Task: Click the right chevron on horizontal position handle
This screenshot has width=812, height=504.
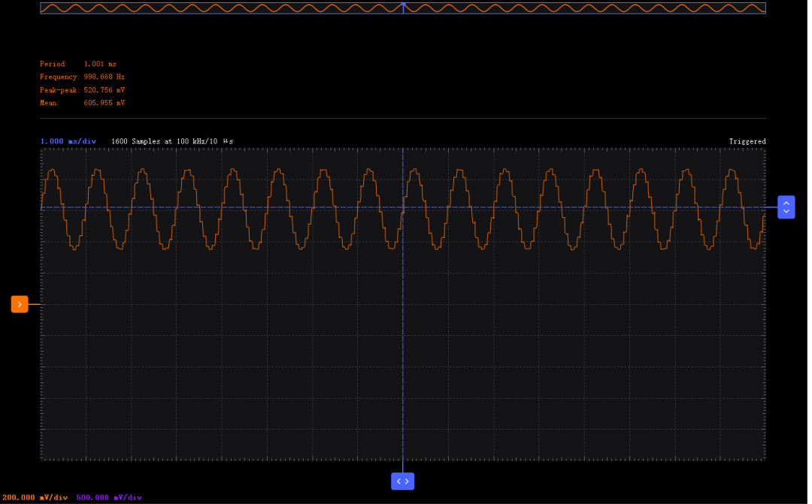Action: pyautogui.click(x=407, y=481)
